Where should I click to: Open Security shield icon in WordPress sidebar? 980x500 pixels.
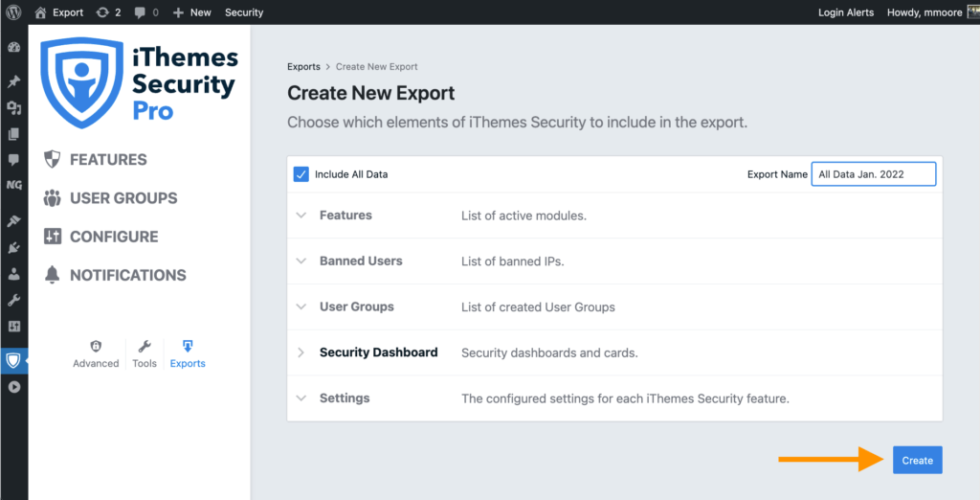pos(13,360)
